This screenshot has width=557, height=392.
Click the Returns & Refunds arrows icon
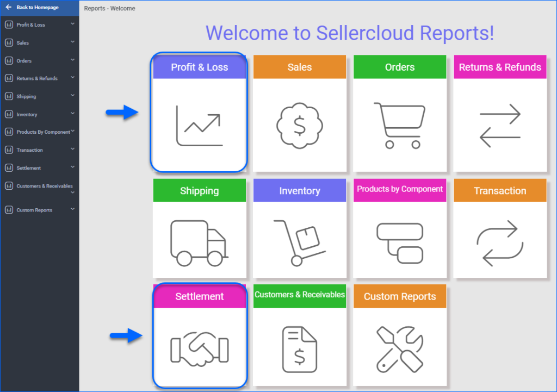[499, 125]
